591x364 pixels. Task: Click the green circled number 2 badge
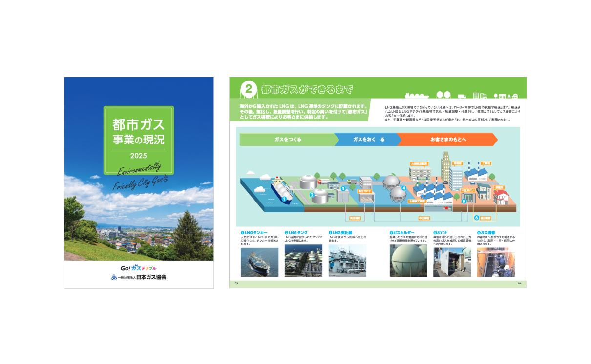tap(249, 89)
